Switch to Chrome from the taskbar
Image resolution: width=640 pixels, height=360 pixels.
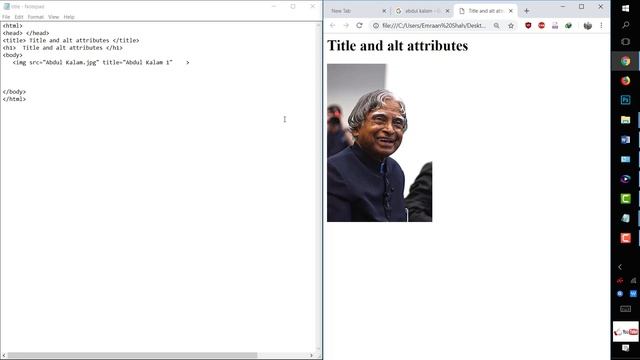coord(625,61)
